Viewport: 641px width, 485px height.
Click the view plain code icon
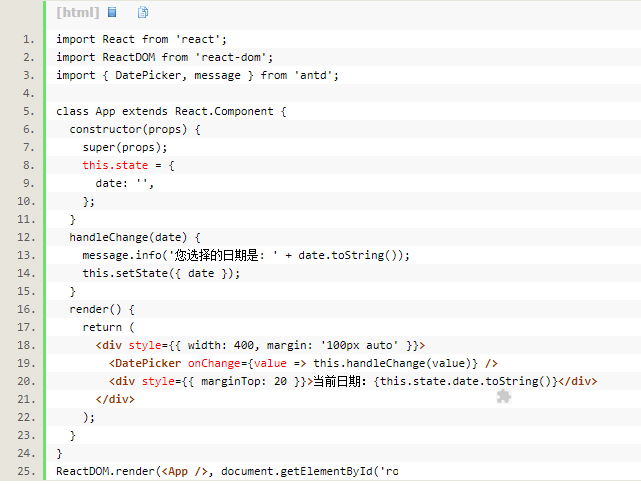pyautogui.click(x=112, y=13)
